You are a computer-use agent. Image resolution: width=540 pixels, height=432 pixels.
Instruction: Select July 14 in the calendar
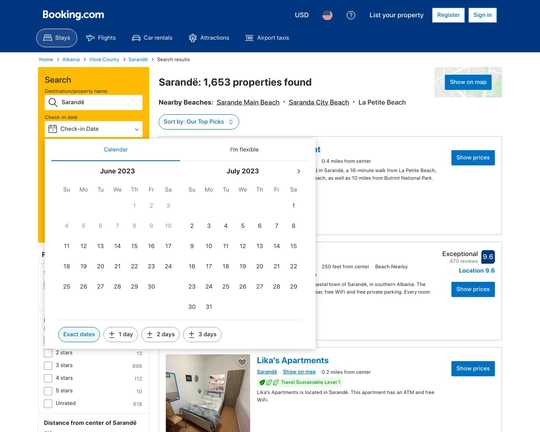(277, 246)
